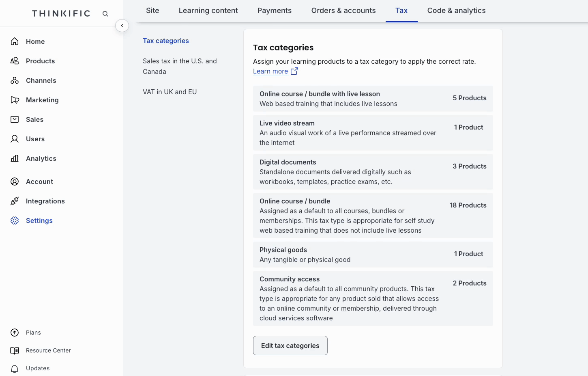Collapse the sidebar with the chevron button
This screenshot has width=588, height=376.
point(122,26)
